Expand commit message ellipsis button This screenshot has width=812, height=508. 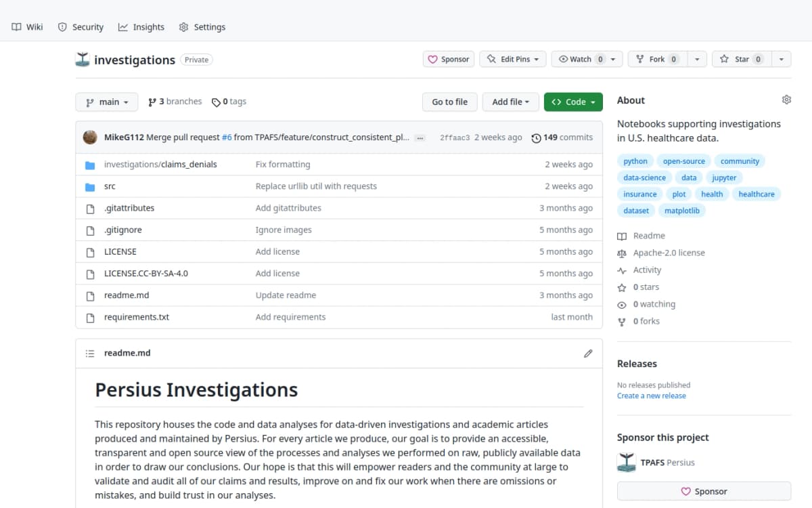pyautogui.click(x=420, y=137)
